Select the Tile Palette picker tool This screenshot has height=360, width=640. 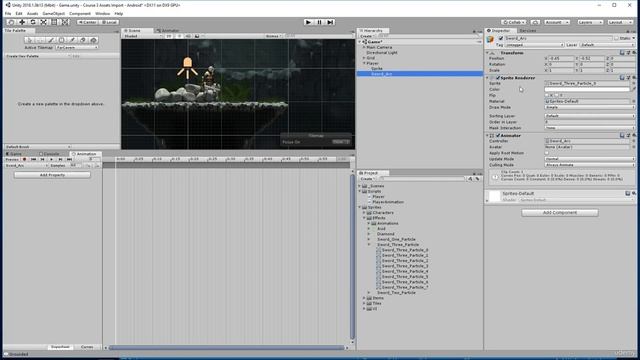click(x=72, y=40)
